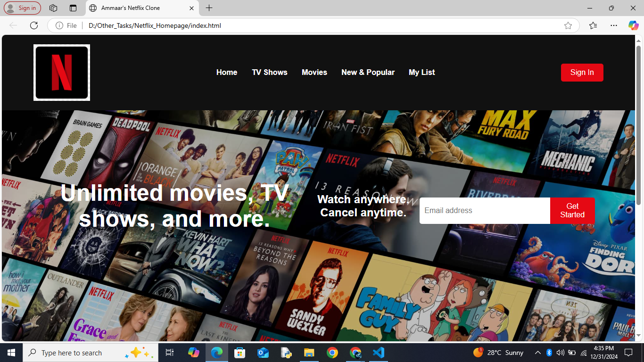Open the clock showing 4:35 PM
The image size is (644, 362).
point(603,353)
